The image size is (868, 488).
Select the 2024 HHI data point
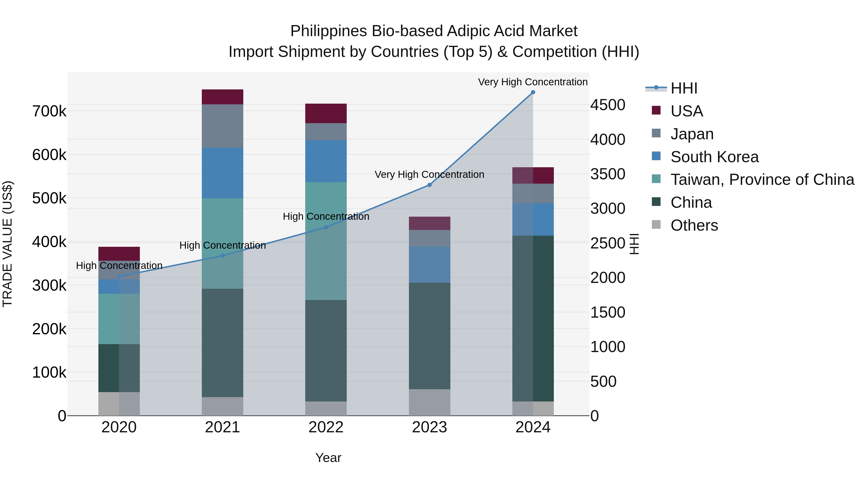coord(533,92)
